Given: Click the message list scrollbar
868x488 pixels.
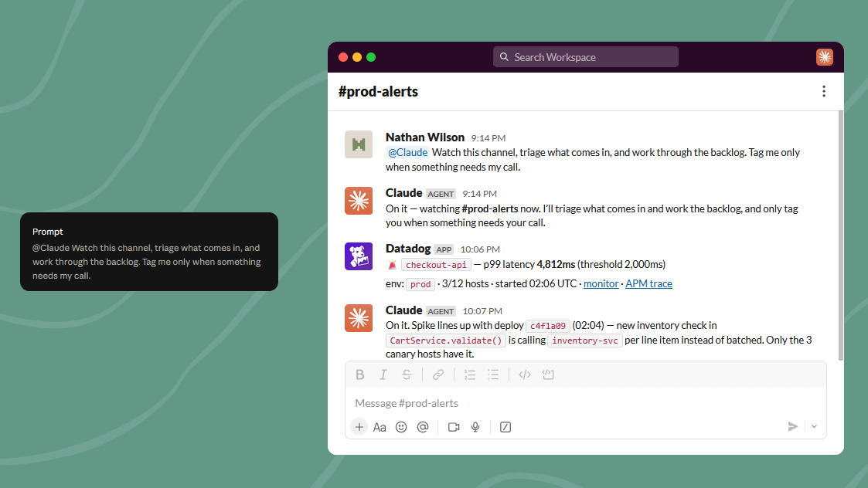Looking at the screenshot, I should (x=840, y=236).
